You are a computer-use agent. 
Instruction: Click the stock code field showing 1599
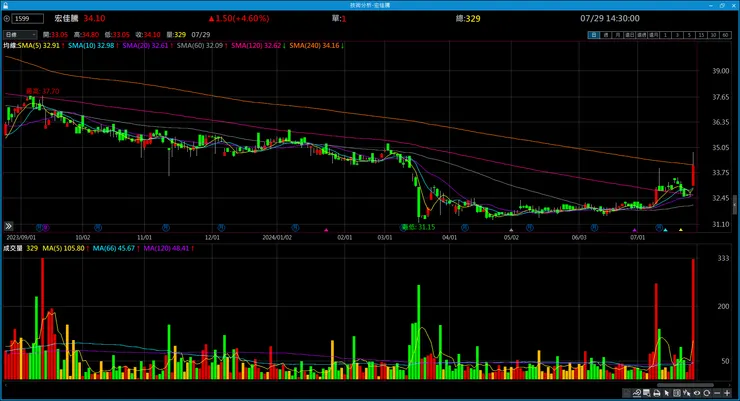click(x=28, y=18)
